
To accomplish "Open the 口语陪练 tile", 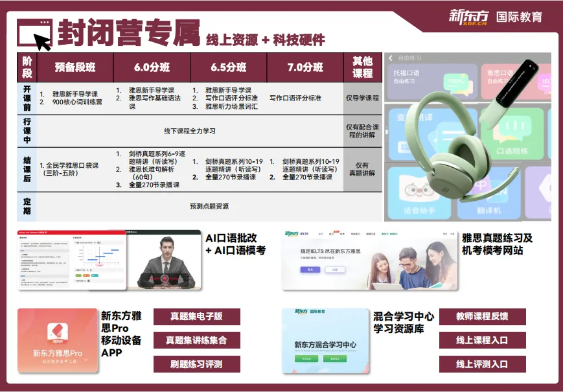I will [x=512, y=133].
